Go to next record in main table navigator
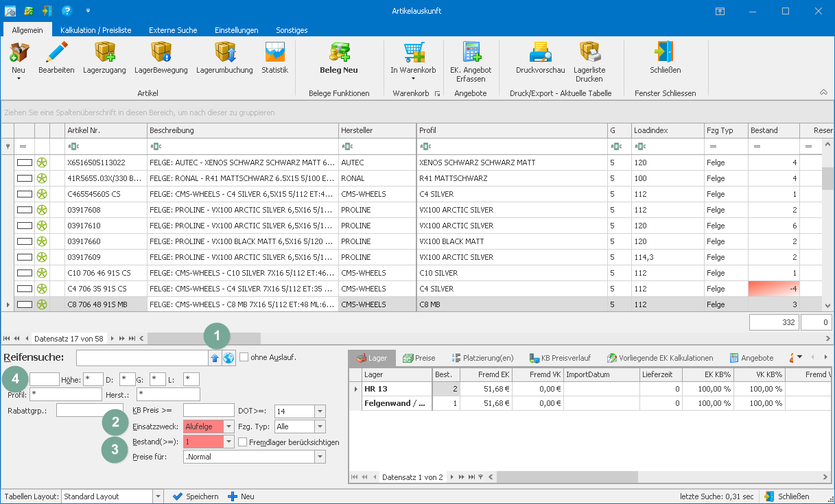This screenshot has width=835, height=504. (113, 338)
